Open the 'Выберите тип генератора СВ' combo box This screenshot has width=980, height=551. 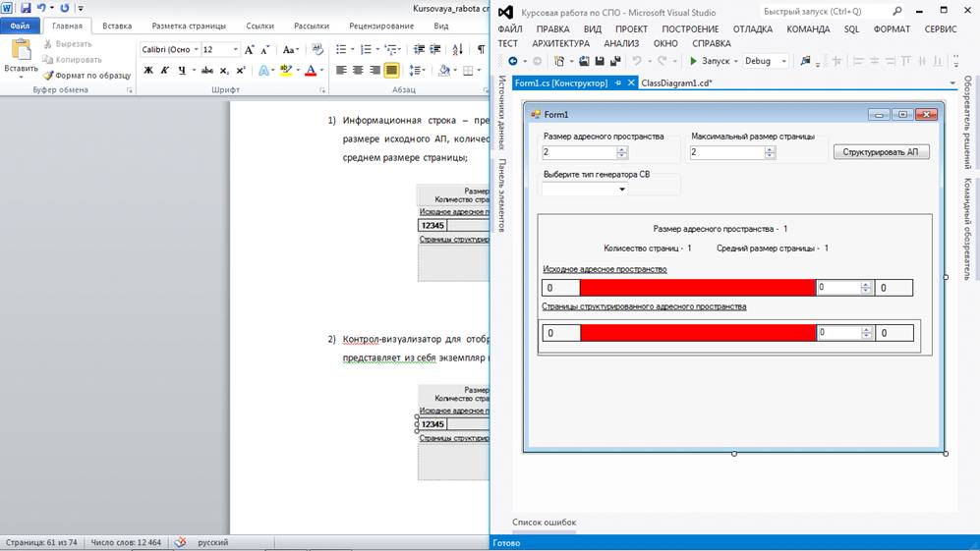[622, 189]
